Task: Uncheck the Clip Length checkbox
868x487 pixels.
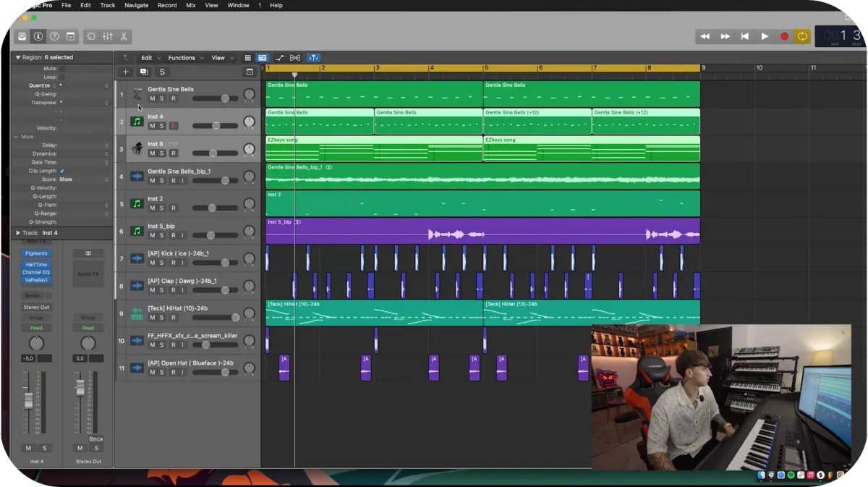Action: pos(62,171)
